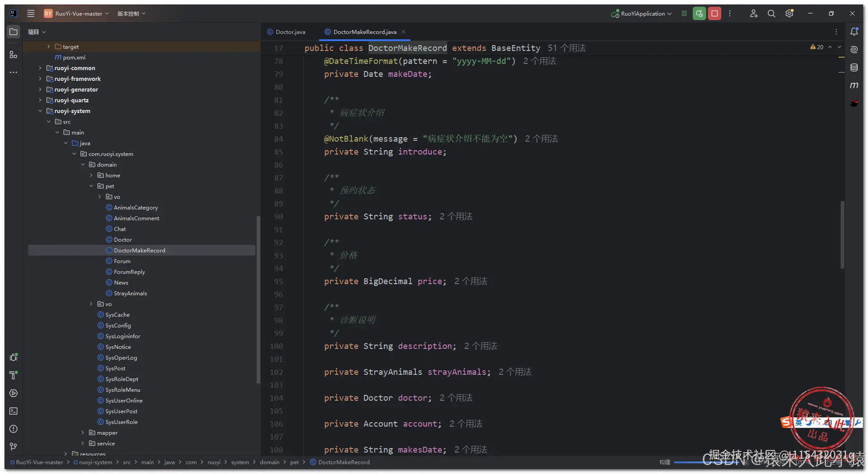This screenshot has width=868, height=474.
Task: Toggle the Services tool window
Action: 13,393
